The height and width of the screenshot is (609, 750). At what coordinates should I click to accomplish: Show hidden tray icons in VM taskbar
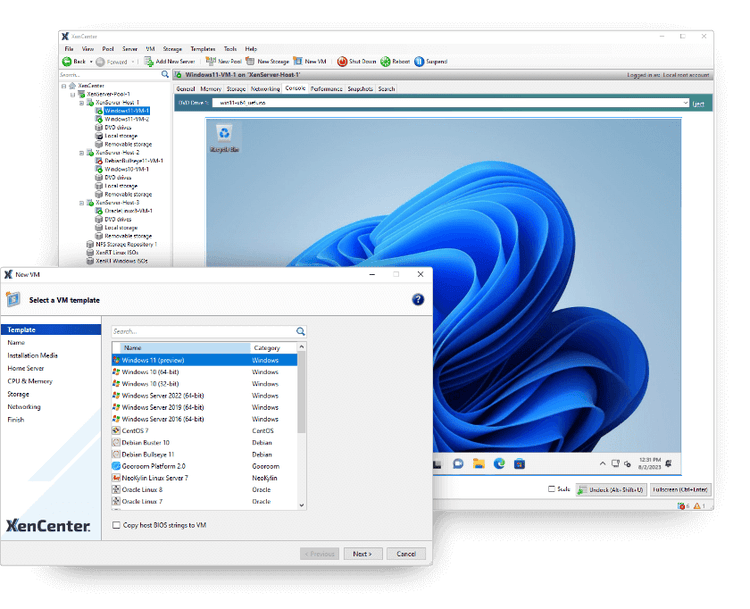[603, 464]
